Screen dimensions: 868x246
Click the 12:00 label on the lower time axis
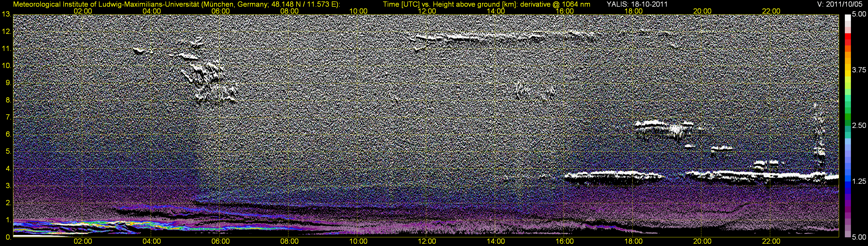click(x=427, y=242)
